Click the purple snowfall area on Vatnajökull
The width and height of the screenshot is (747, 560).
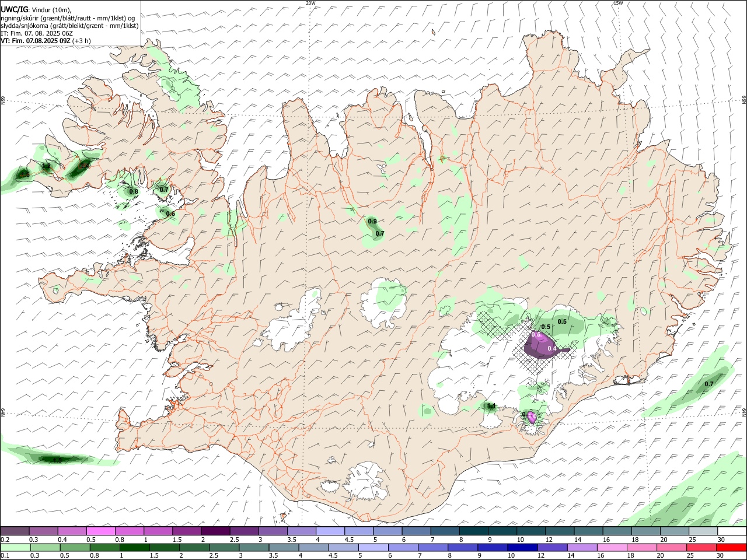[542, 344]
